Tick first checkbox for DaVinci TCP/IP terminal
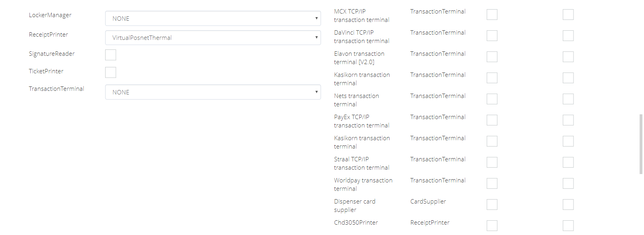 coord(492,36)
